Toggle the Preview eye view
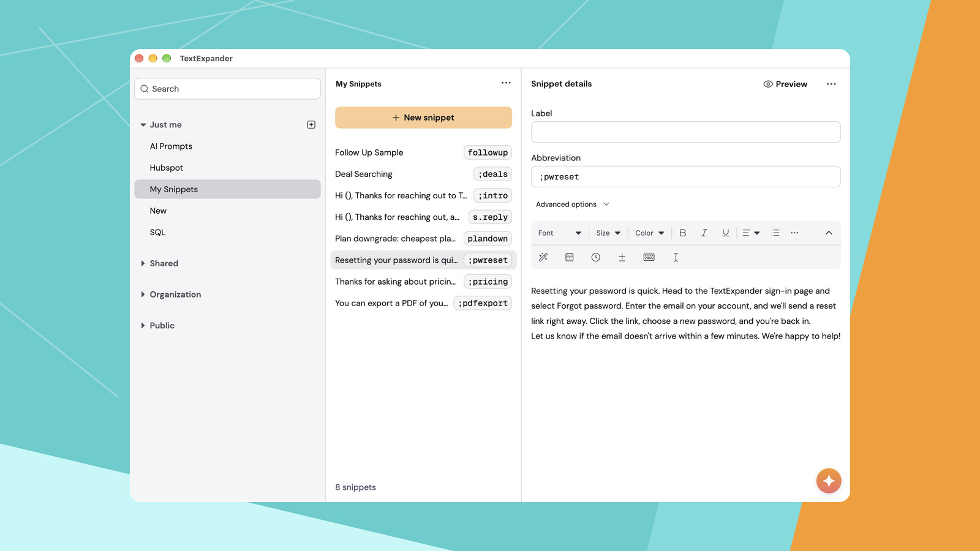980x551 pixels. click(x=785, y=84)
